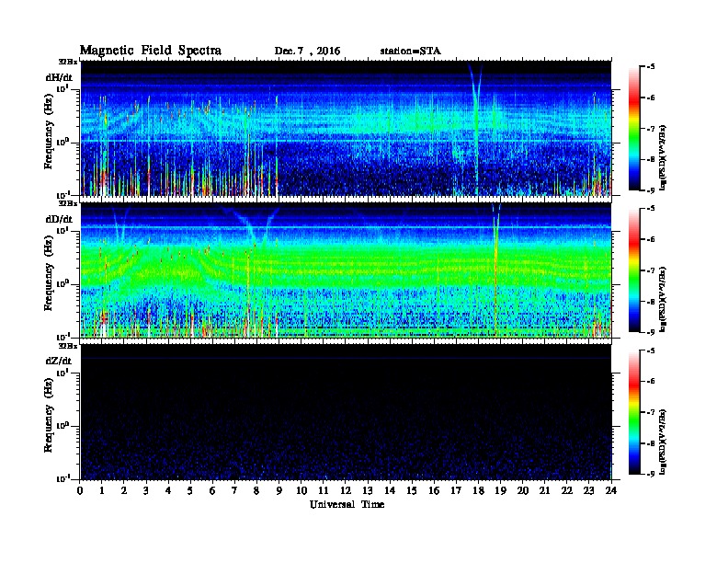This screenshot has height=563, width=728.
Task: Click hour 11 on the Universal Time axis
Action: click(324, 490)
